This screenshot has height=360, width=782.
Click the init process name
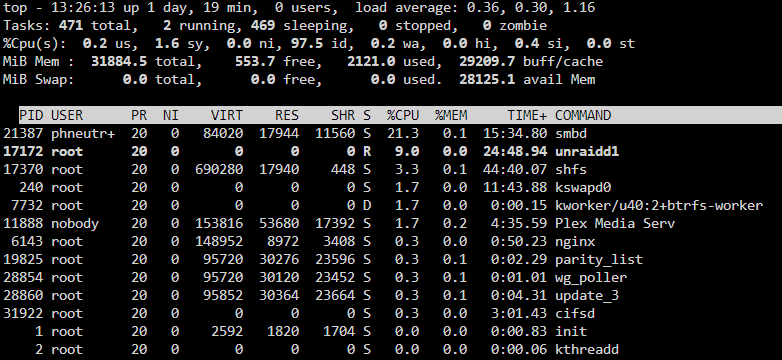(571, 331)
